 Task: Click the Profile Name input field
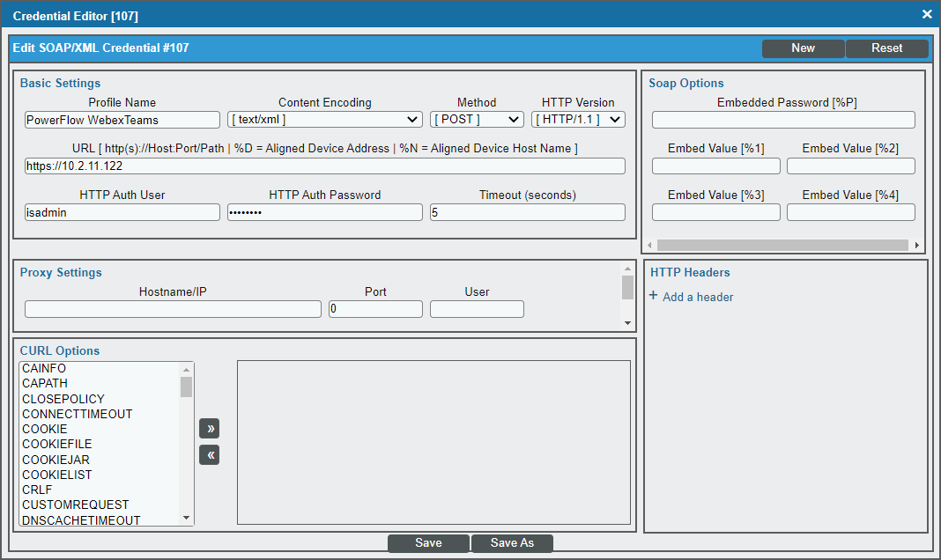(x=122, y=119)
